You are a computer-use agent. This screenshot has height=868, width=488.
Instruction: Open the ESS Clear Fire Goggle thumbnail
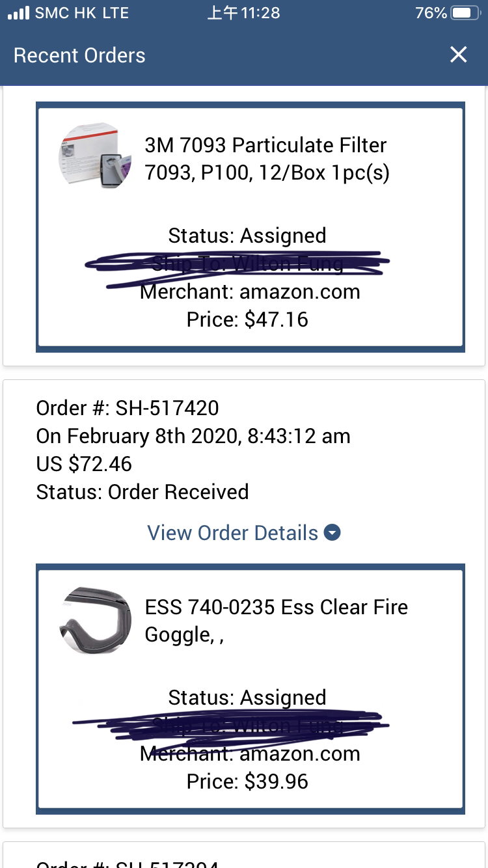coord(95,620)
